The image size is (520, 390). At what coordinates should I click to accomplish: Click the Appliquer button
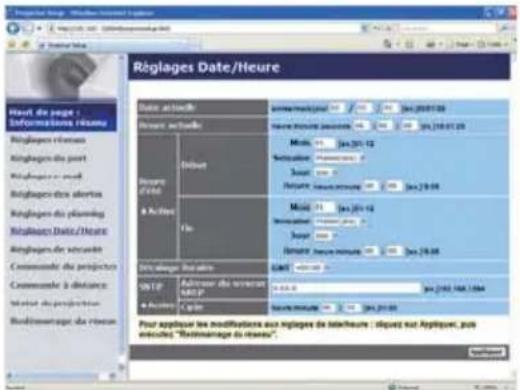click(487, 352)
